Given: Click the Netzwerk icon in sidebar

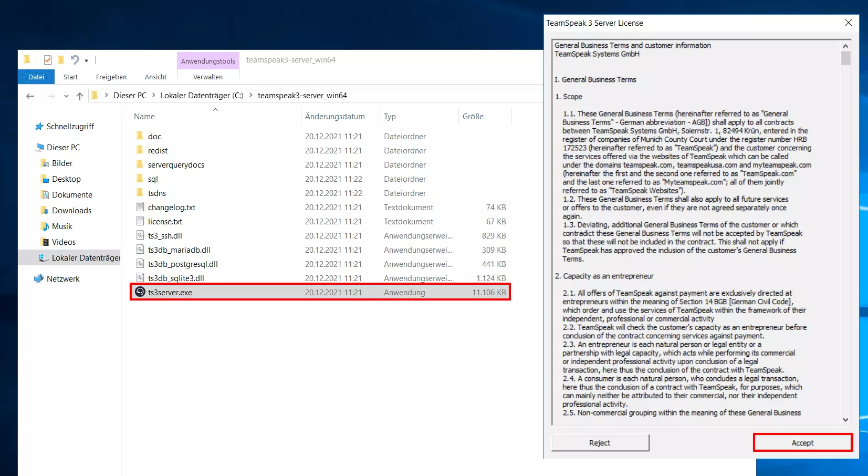Looking at the screenshot, I should click(39, 279).
